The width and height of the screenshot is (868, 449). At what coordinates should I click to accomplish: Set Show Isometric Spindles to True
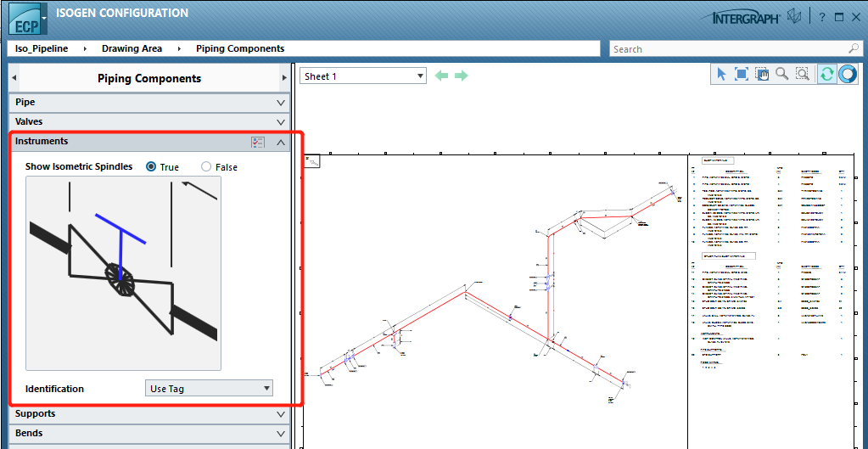(151, 166)
